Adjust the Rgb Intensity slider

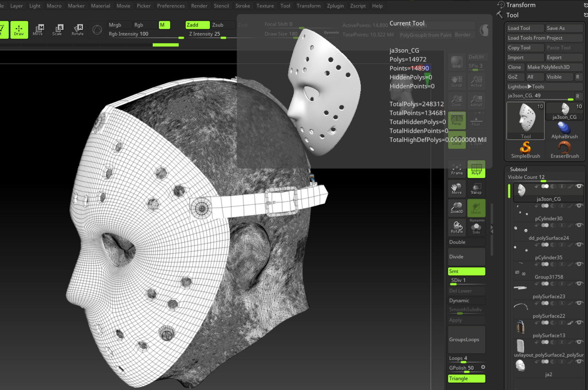coord(146,35)
